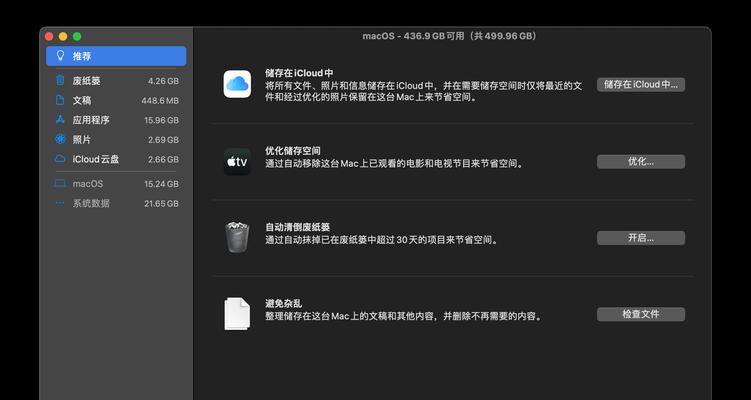Click the 优化... button

click(640, 161)
